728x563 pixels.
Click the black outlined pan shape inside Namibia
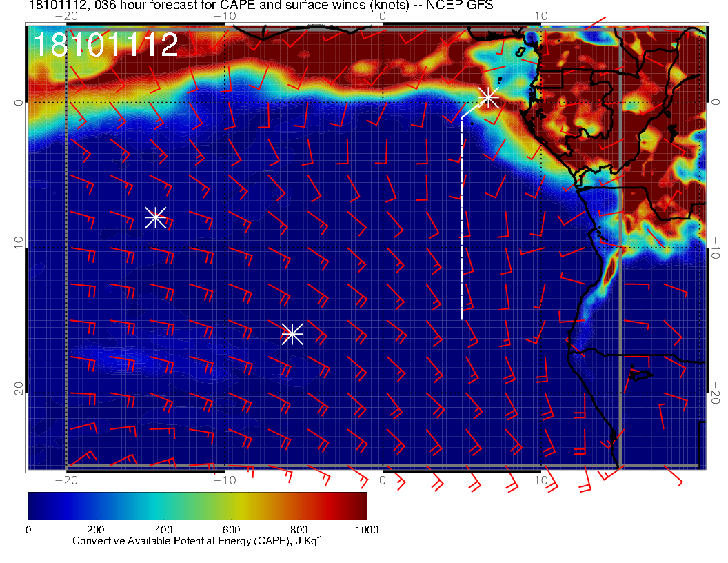click(640, 375)
